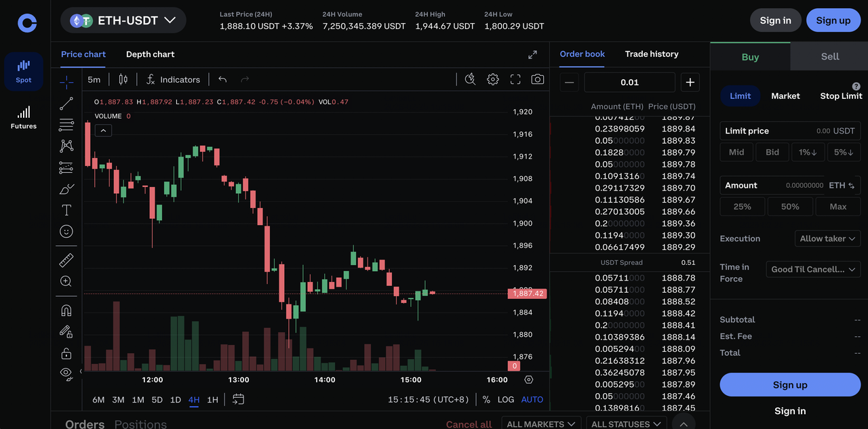Select the text annotation tool
This screenshot has width=868, height=429.
[x=66, y=210]
